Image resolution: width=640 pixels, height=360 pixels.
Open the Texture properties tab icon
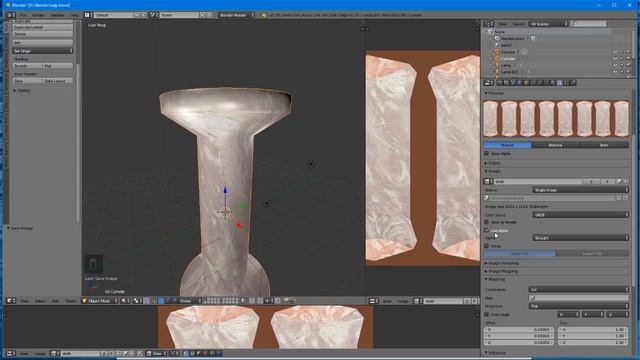tap(560, 83)
